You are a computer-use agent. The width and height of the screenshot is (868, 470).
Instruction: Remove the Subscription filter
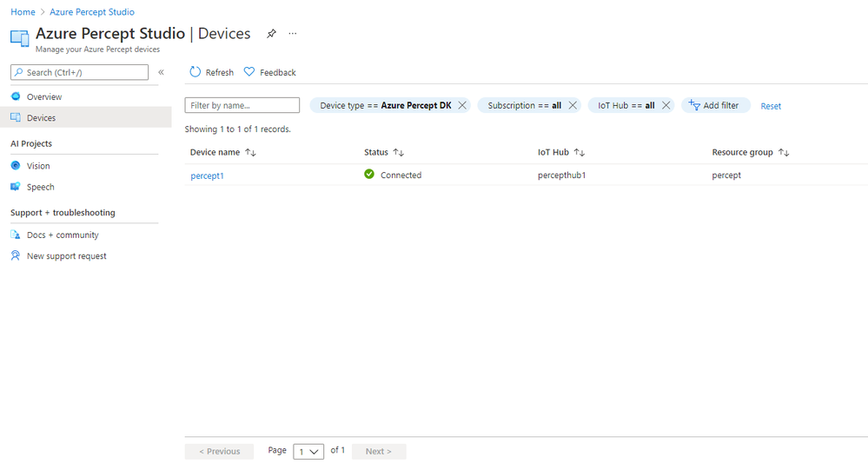tap(573, 105)
